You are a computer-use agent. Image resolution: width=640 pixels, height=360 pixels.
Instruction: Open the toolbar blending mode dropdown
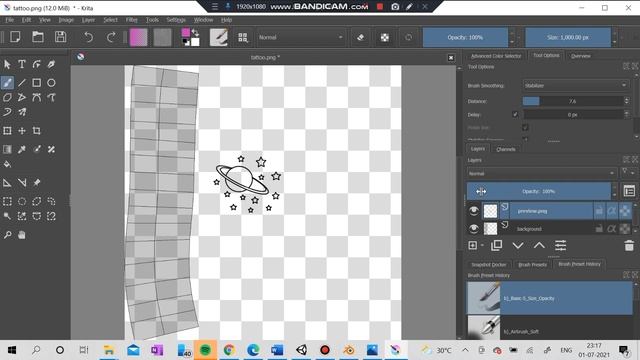point(301,37)
